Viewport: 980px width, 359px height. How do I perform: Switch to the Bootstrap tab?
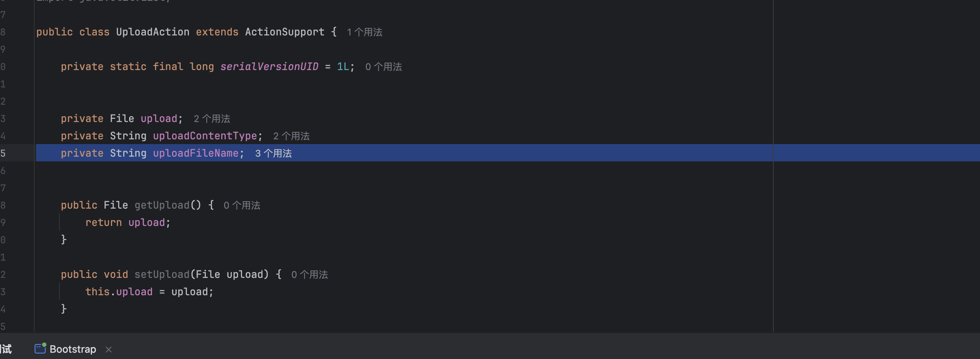tap(73, 349)
